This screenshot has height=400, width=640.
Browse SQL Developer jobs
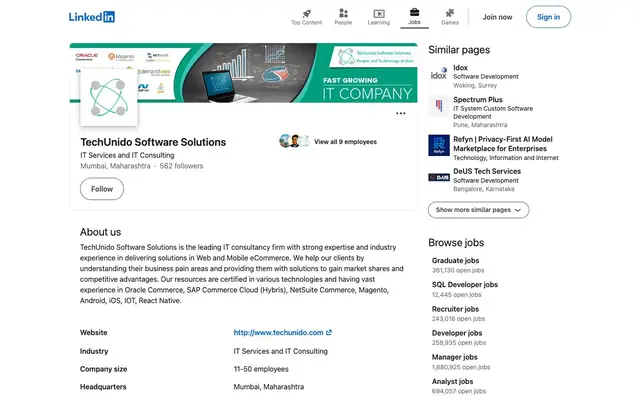coord(465,284)
